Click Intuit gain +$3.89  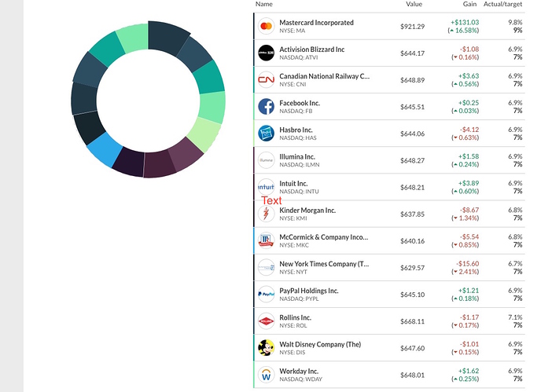tap(469, 183)
